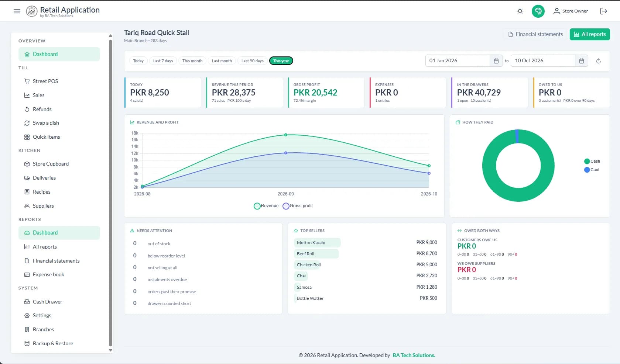Open Branches in the sidebar

pos(59,329)
